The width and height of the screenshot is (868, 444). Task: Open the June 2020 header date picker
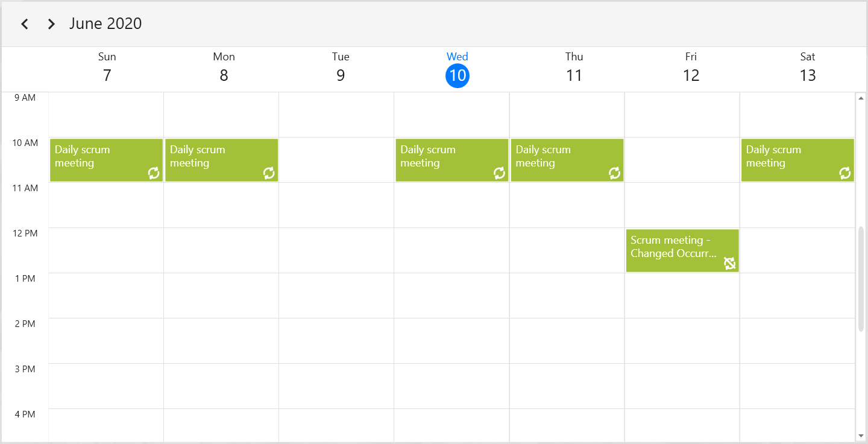pos(105,24)
